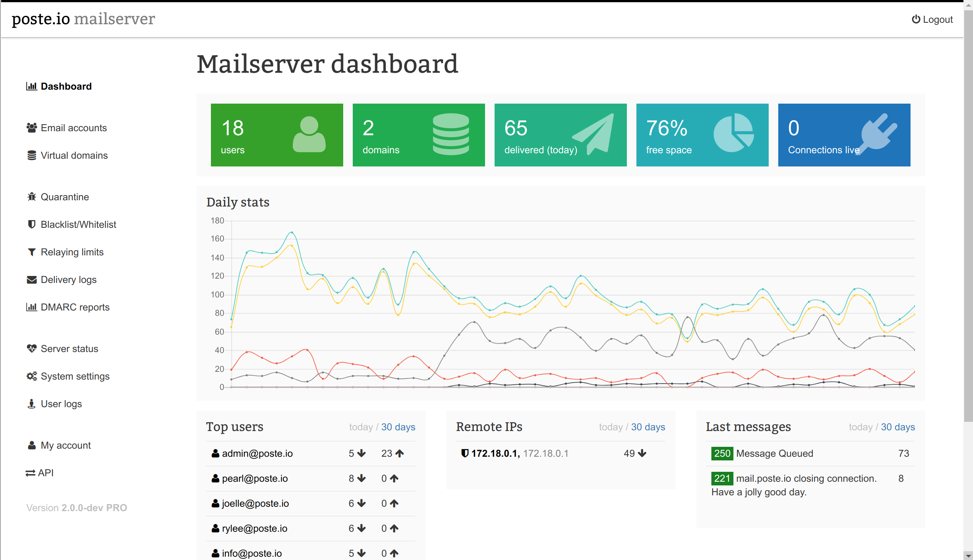
Task: Expand Virtual domains in sidebar
Action: 74,155
